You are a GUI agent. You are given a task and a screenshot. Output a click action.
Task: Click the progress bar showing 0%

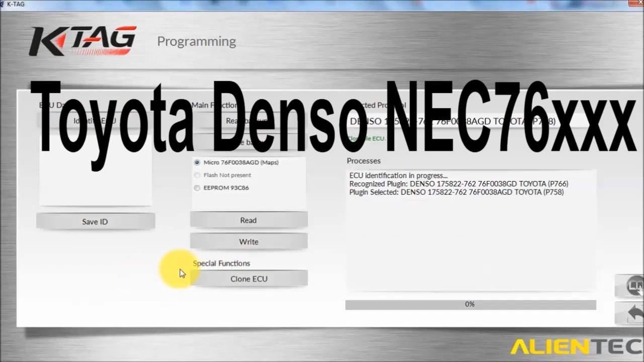(470, 305)
